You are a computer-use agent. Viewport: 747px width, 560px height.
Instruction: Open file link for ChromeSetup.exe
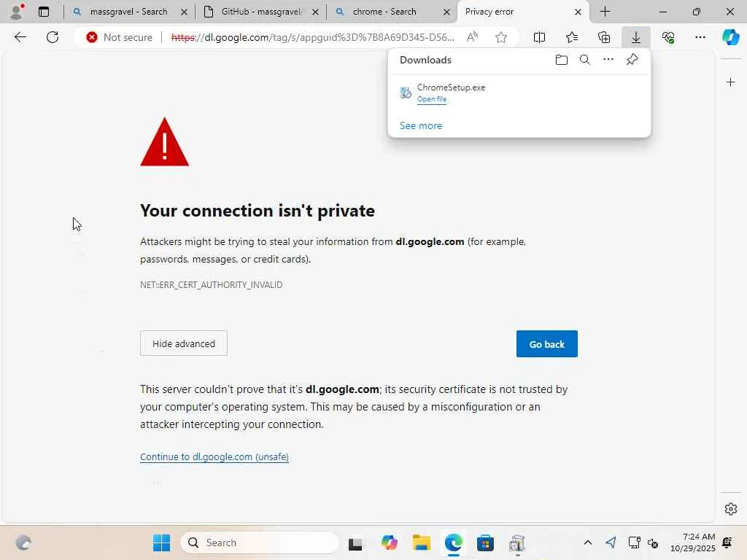(432, 99)
